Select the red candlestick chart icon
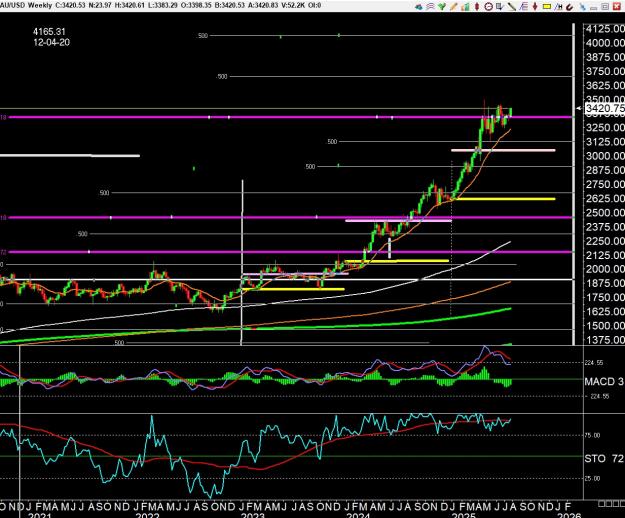This screenshot has width=625, height=518. tap(477, 6)
